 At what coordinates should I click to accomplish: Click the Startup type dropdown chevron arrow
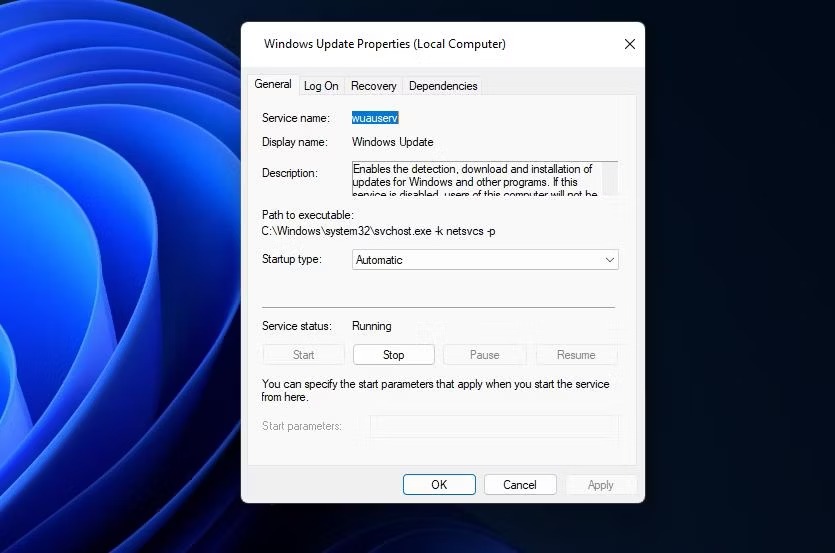[610, 260]
